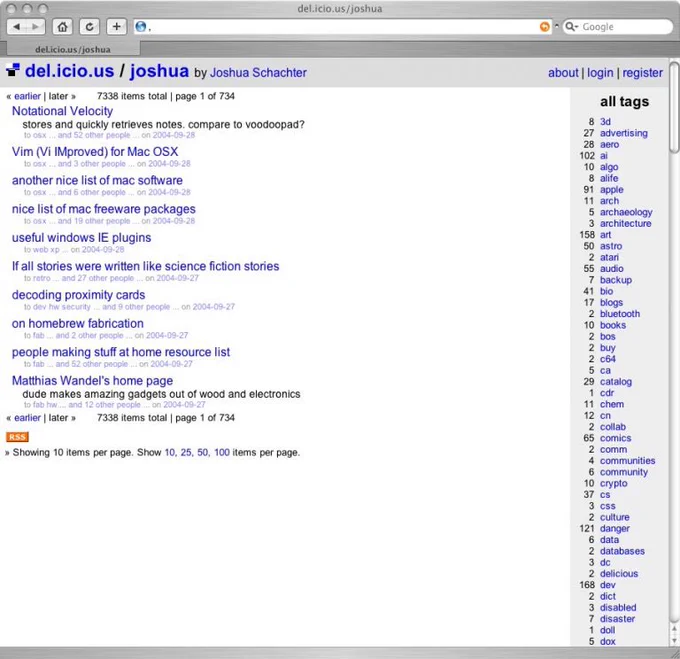The height and width of the screenshot is (659, 680).
Task: Select the ai tag
Action: tap(604, 156)
